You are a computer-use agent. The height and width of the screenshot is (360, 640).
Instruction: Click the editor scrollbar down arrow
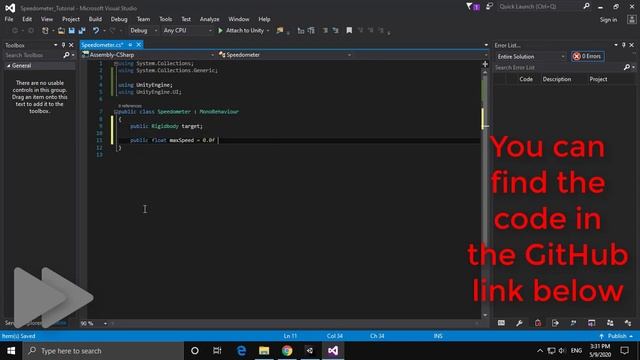[x=485, y=315]
